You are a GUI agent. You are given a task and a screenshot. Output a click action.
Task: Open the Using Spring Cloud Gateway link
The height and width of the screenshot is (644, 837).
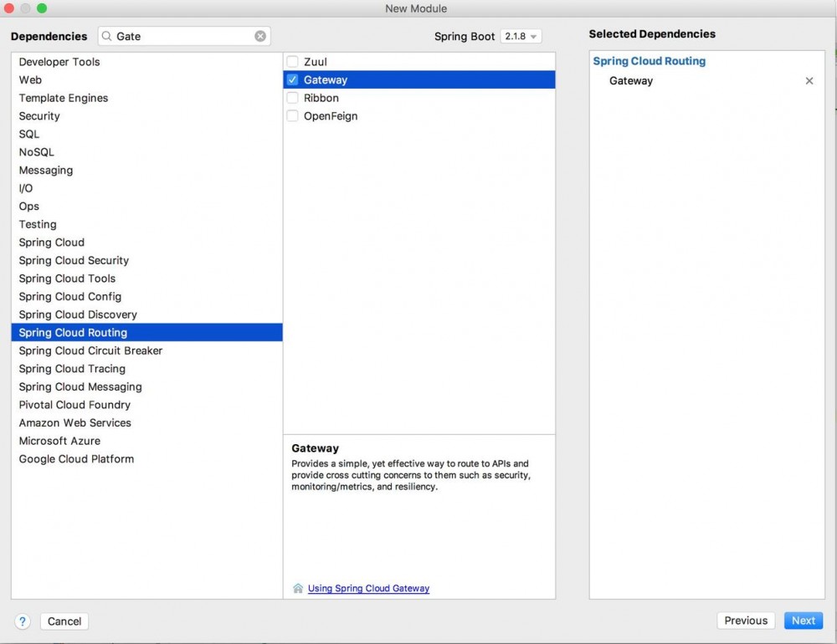tap(368, 588)
